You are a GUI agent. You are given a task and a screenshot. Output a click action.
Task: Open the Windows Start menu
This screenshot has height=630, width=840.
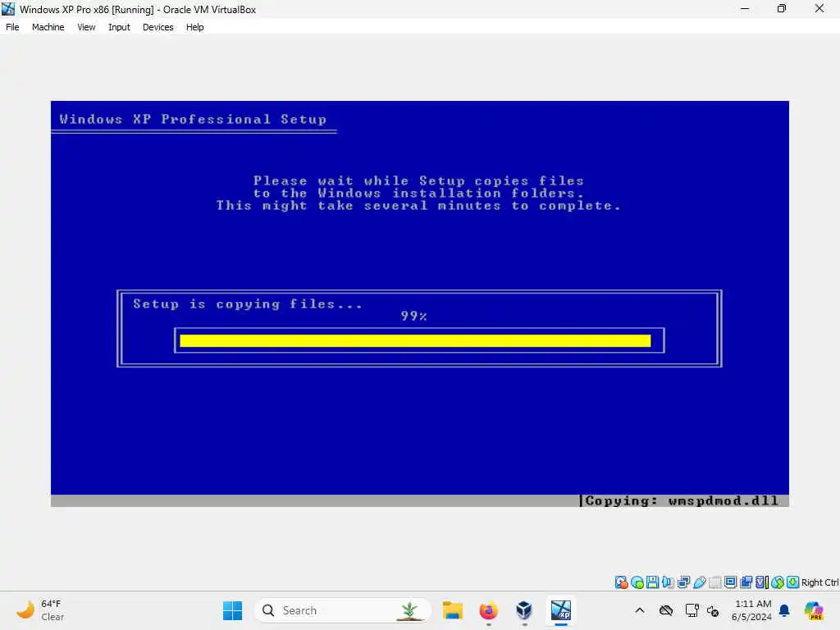pos(232,610)
